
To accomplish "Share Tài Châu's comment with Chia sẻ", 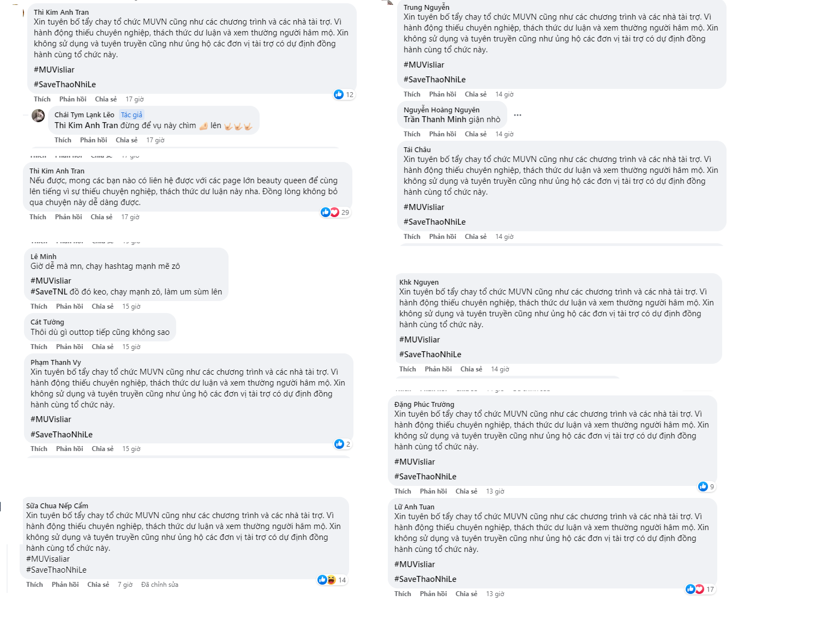I will pos(475,237).
